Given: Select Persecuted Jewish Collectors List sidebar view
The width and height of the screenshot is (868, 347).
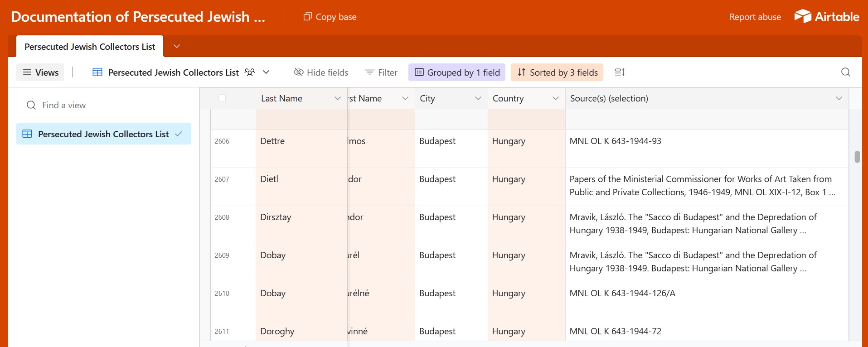Looking at the screenshot, I should tap(103, 134).
